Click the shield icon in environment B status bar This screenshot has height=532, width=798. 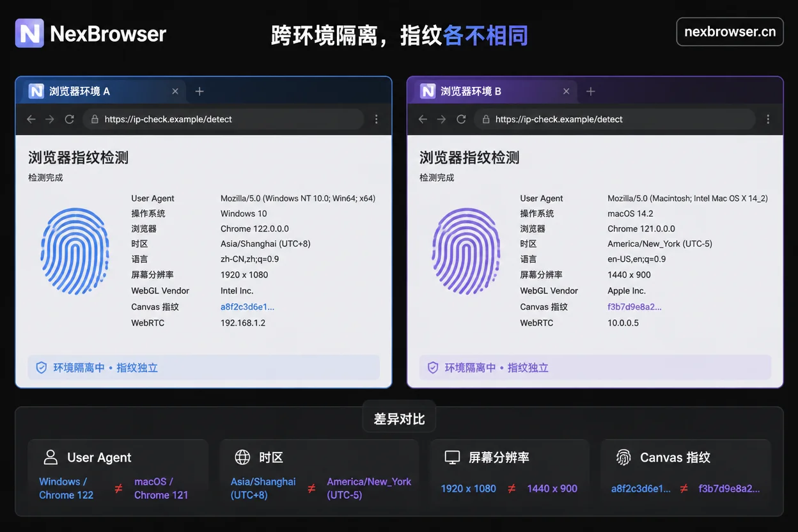point(433,368)
